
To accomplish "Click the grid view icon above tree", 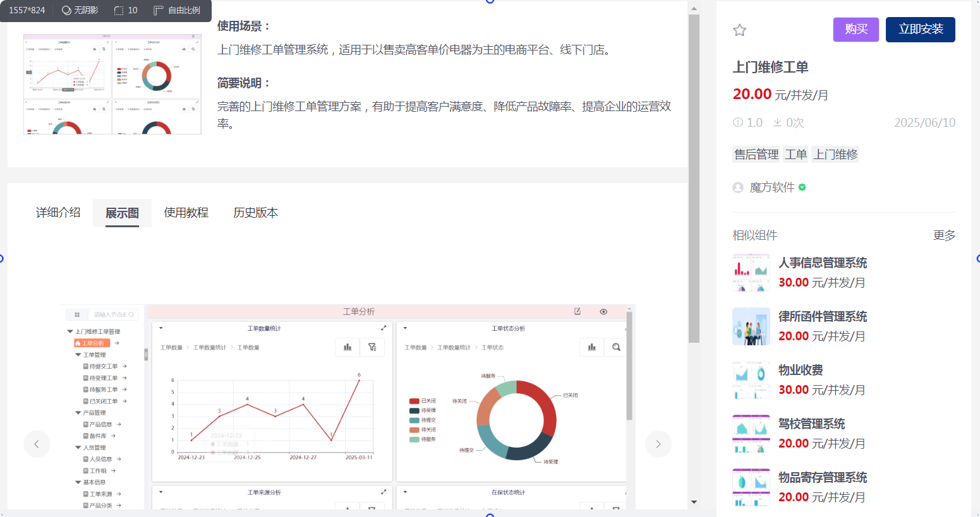I will [x=77, y=314].
